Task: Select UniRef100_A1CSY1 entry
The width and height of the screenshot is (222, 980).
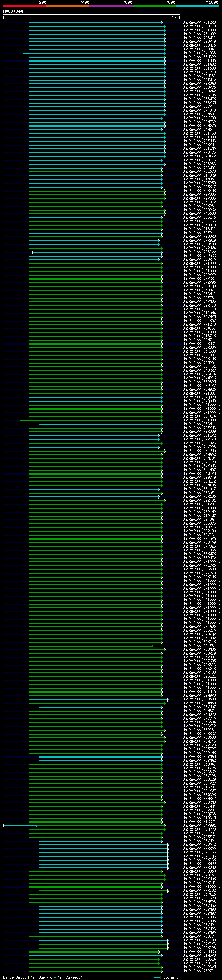Action: click(199, 822)
